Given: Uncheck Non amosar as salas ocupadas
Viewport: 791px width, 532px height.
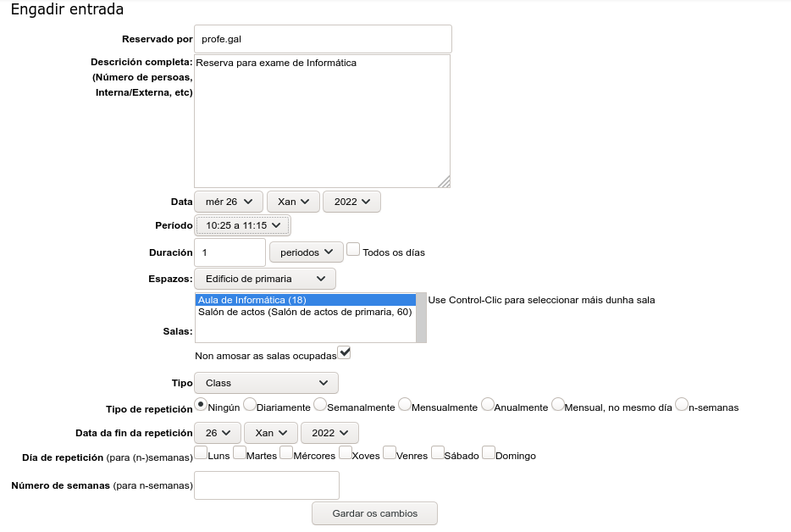Looking at the screenshot, I should tap(344, 352).
